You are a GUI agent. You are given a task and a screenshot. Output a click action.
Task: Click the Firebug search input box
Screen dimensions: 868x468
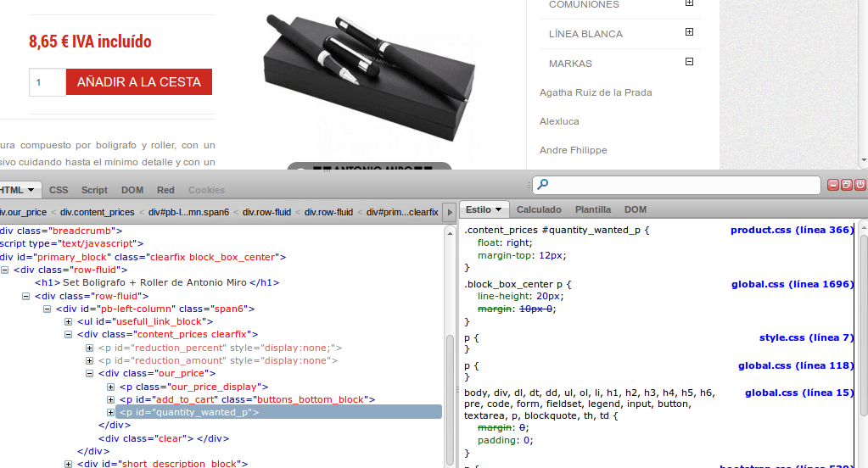point(676,185)
